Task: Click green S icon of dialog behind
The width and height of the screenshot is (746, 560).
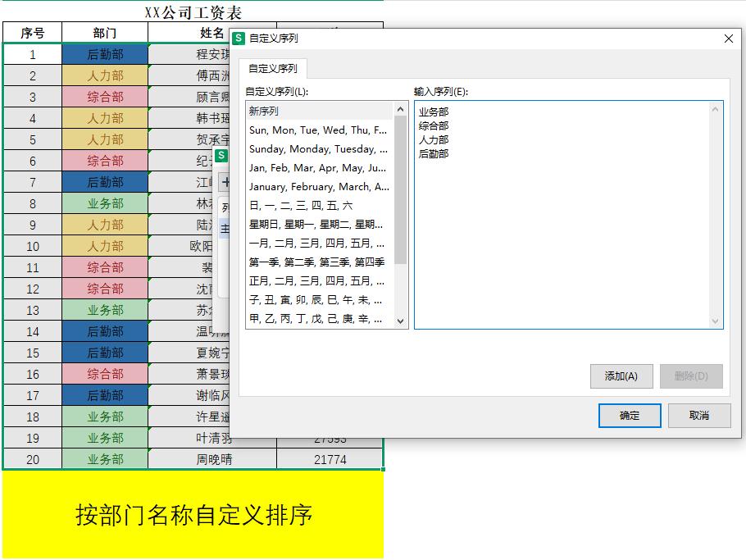Action: [221, 155]
